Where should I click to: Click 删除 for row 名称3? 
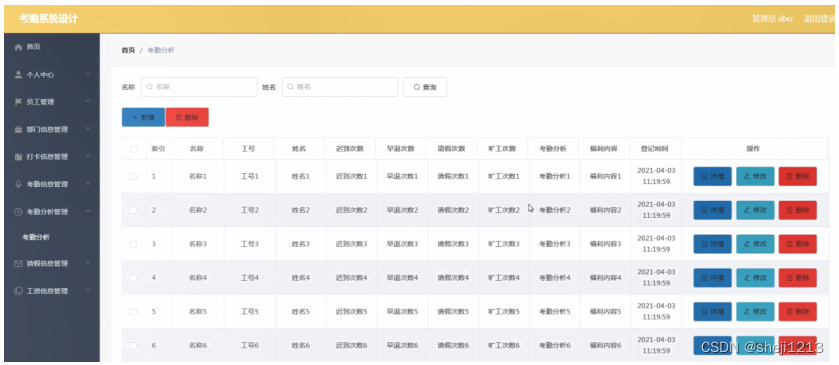(x=798, y=244)
